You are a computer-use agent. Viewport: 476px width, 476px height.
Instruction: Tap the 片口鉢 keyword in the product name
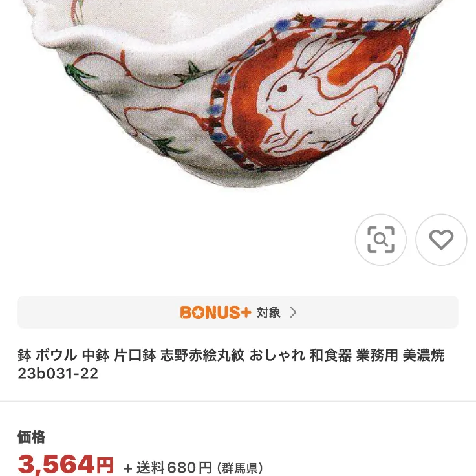pyautogui.click(x=135, y=355)
